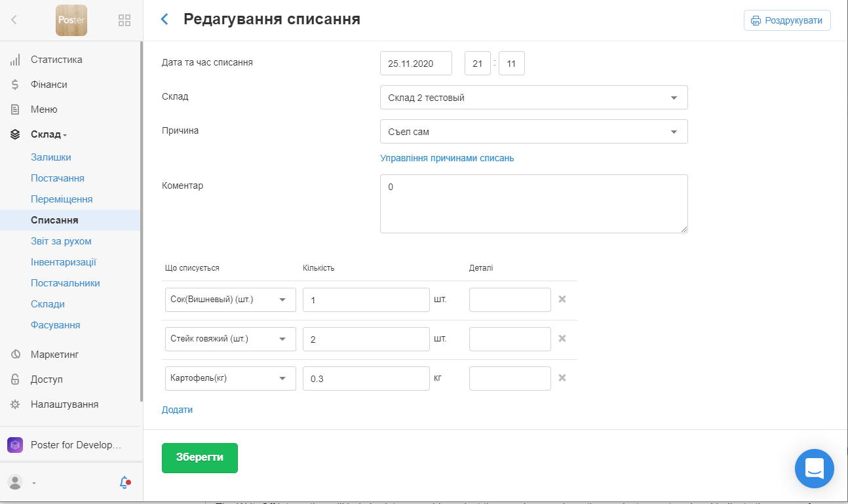Go to Звіт за рухом
The width and height of the screenshot is (848, 504).
[61, 241]
